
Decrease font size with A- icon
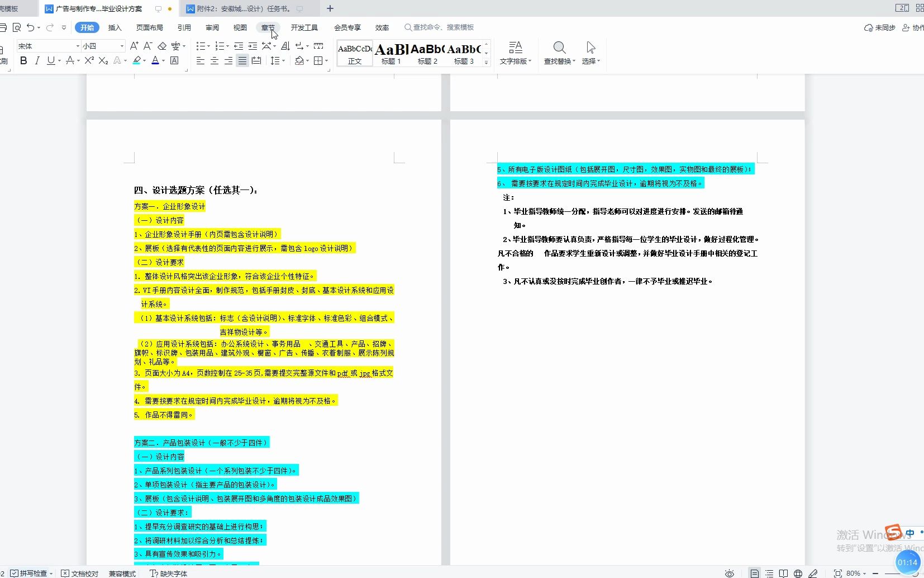click(x=148, y=46)
